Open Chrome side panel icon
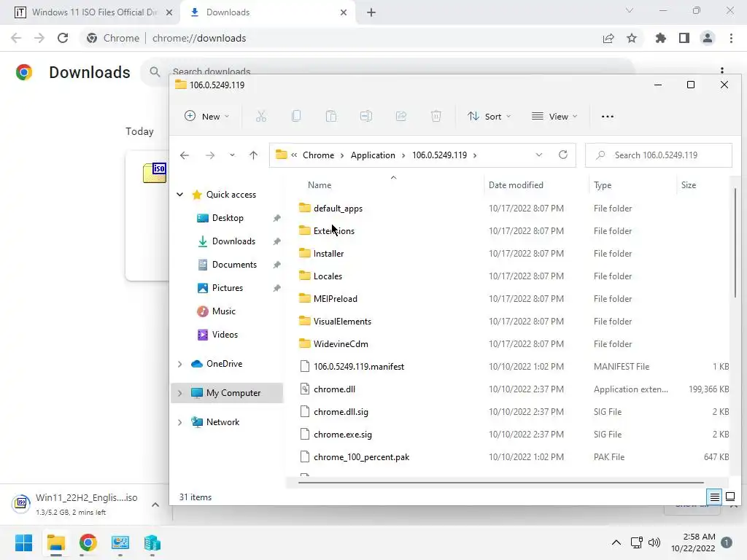The image size is (747, 560). click(x=684, y=38)
